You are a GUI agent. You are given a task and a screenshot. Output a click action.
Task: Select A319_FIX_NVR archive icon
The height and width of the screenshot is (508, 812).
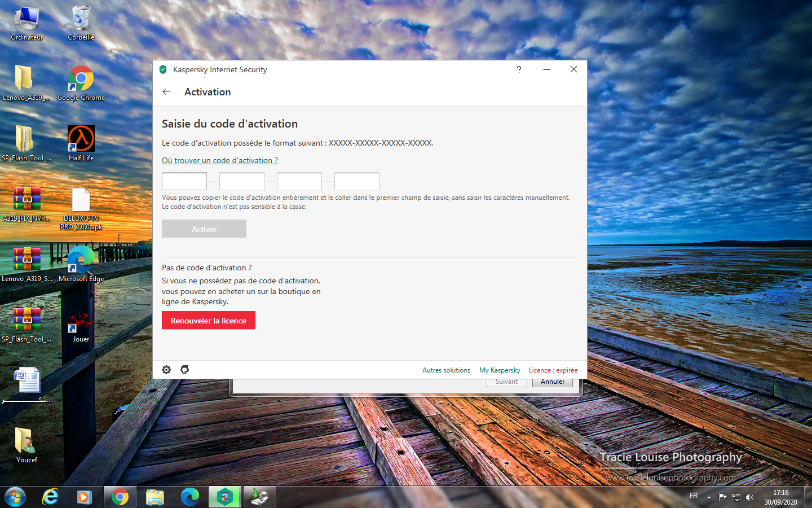click(x=27, y=204)
